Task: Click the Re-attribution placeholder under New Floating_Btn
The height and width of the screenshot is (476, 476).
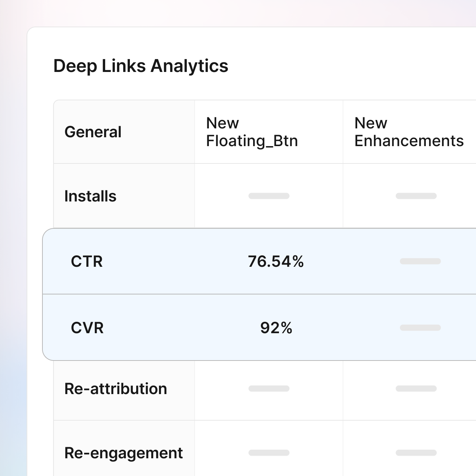Action: 269,389
